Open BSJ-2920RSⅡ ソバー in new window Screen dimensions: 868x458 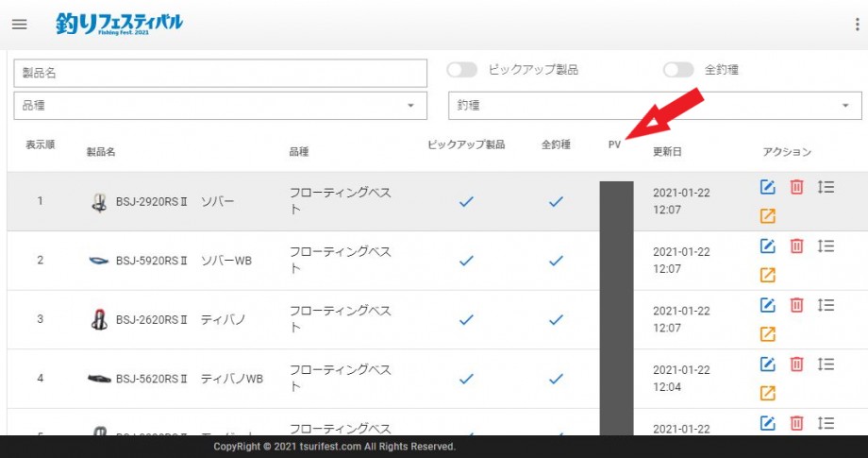tap(767, 216)
